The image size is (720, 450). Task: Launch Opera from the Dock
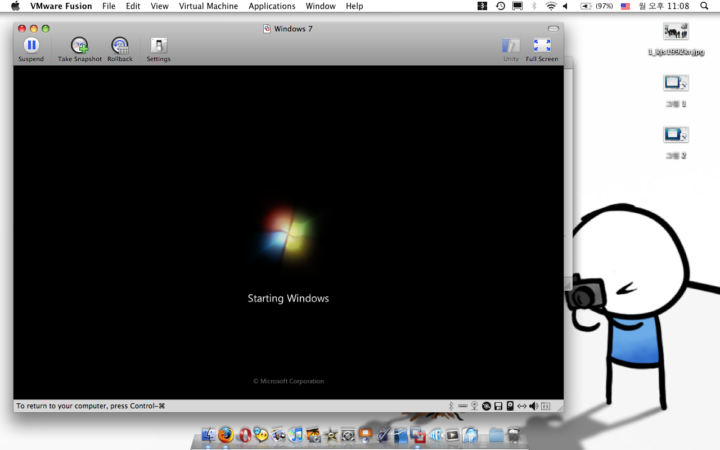(x=244, y=434)
